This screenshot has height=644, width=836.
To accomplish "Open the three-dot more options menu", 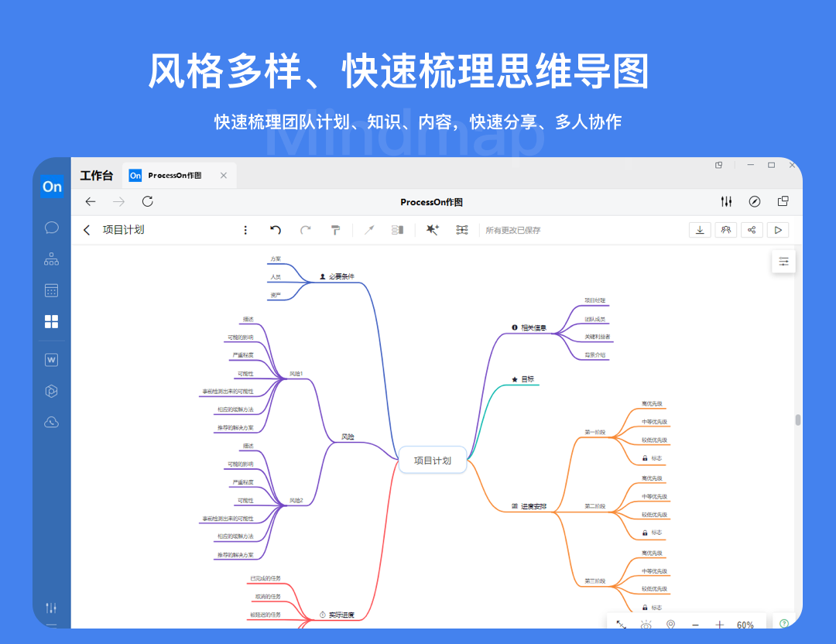I will [x=245, y=230].
